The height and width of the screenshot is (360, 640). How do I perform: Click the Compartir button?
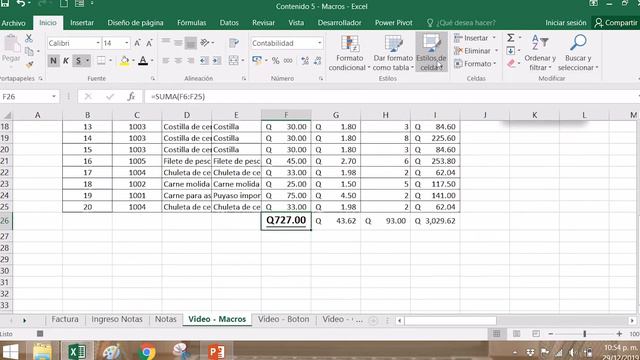pyautogui.click(x=616, y=23)
